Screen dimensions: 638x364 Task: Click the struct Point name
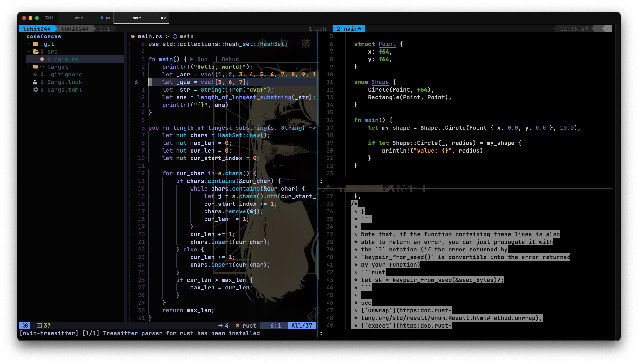(x=387, y=44)
